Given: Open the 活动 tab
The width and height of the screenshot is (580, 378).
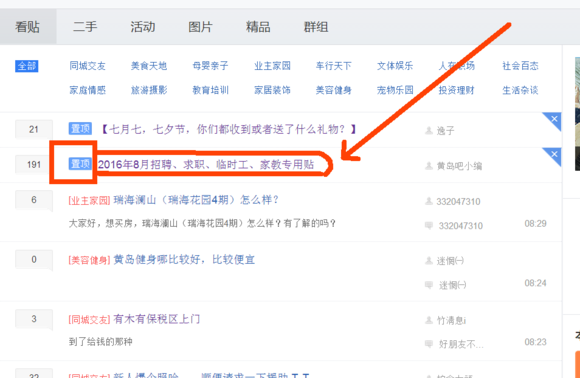Looking at the screenshot, I should (x=143, y=27).
